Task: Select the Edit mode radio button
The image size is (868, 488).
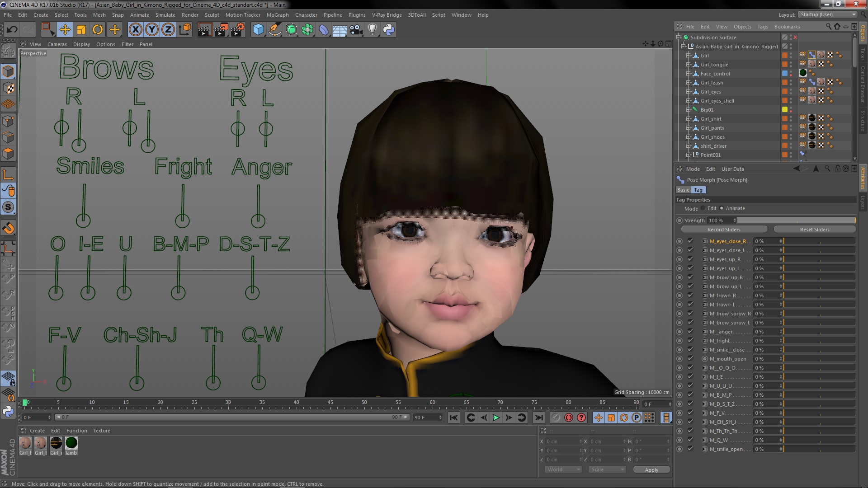Action: (x=703, y=208)
